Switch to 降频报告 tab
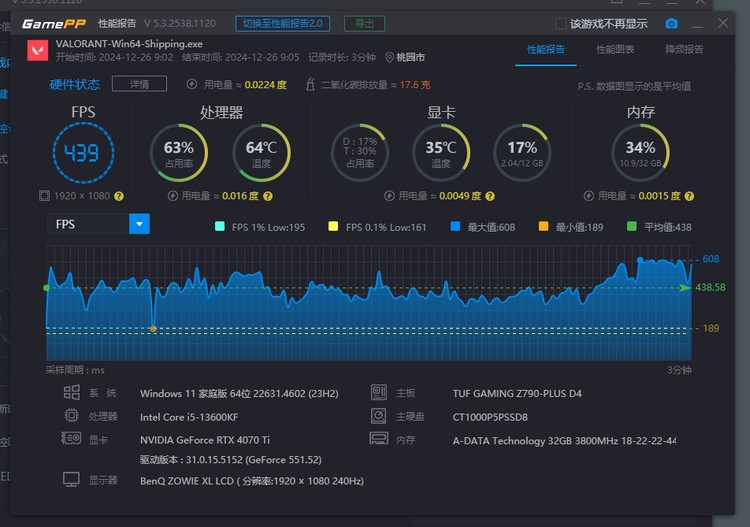Viewport: 750px width, 527px height. click(684, 49)
